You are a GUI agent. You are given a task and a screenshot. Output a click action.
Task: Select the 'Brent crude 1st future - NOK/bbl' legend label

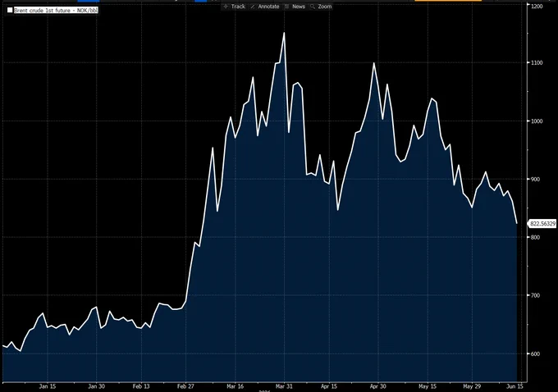[x=56, y=11]
